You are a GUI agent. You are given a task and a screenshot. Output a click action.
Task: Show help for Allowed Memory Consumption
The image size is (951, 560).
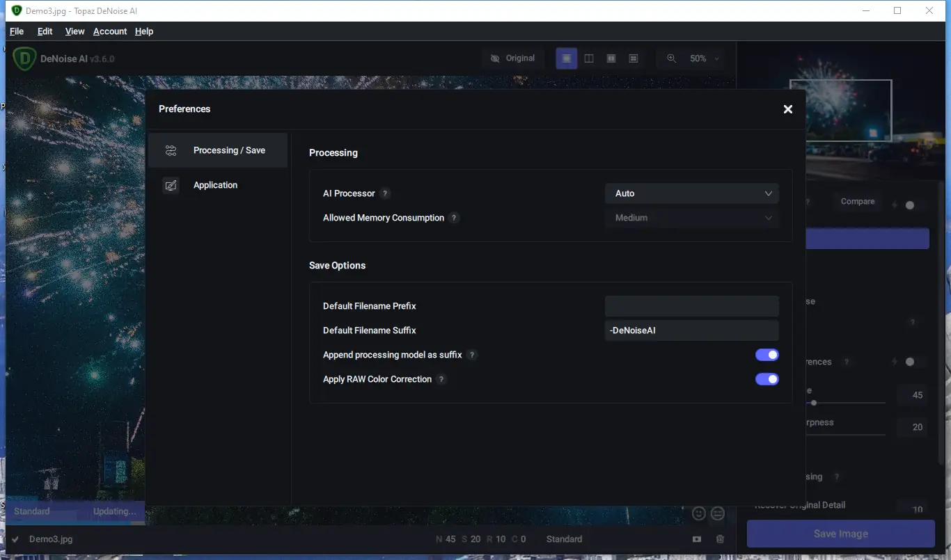(454, 218)
